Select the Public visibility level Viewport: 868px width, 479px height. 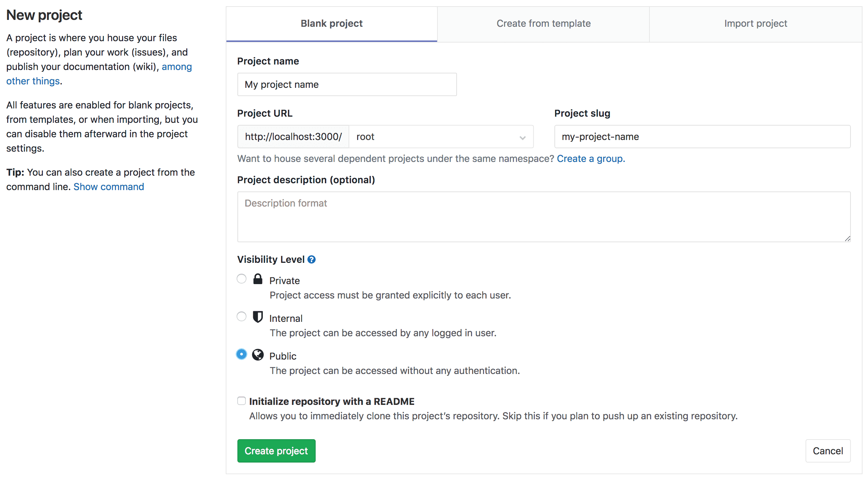(x=242, y=354)
